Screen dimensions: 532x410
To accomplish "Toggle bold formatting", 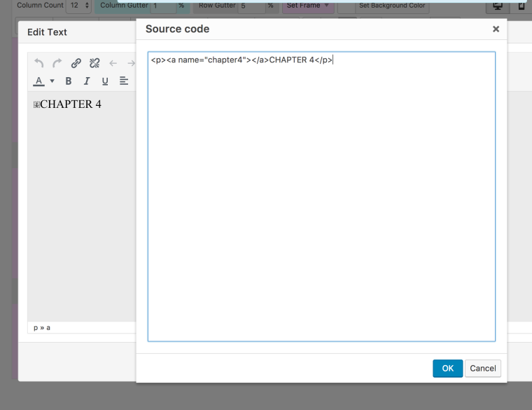I will tap(69, 81).
